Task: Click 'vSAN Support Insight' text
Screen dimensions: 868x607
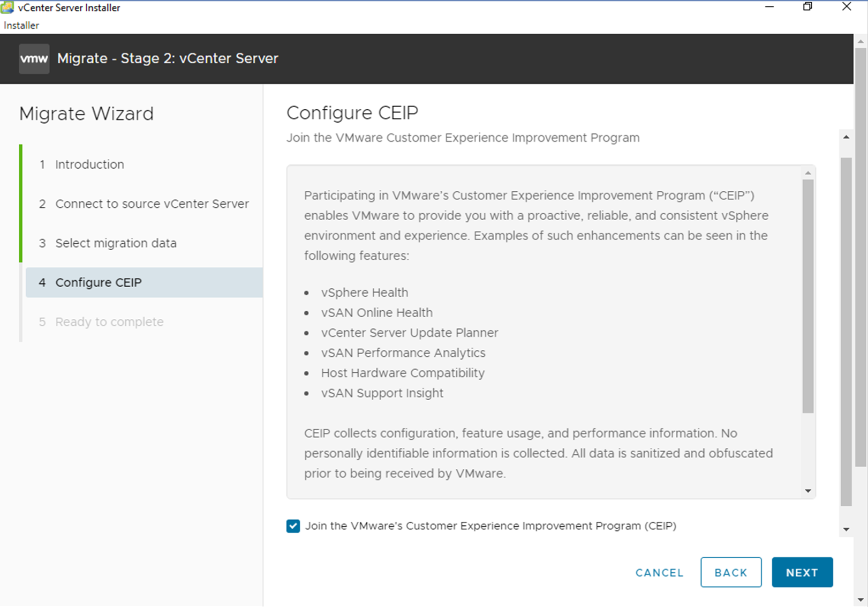Action: [x=382, y=393]
